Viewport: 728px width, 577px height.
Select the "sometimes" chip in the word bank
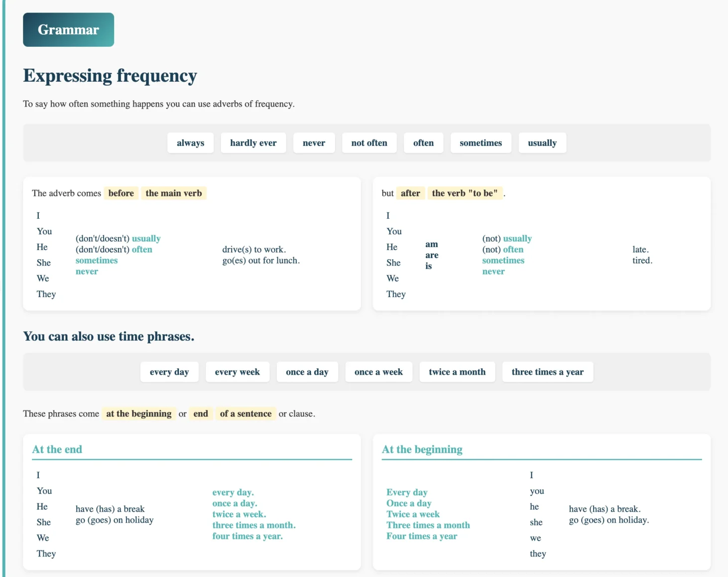(481, 143)
